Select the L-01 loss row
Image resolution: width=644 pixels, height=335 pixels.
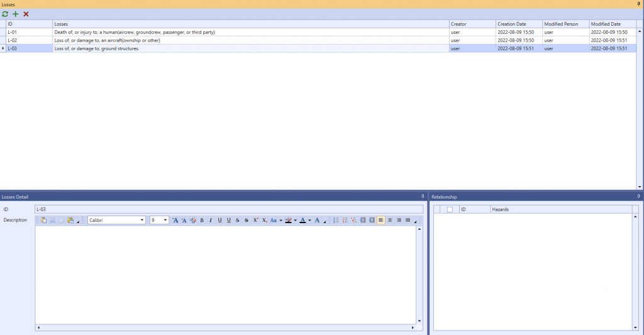[318, 32]
